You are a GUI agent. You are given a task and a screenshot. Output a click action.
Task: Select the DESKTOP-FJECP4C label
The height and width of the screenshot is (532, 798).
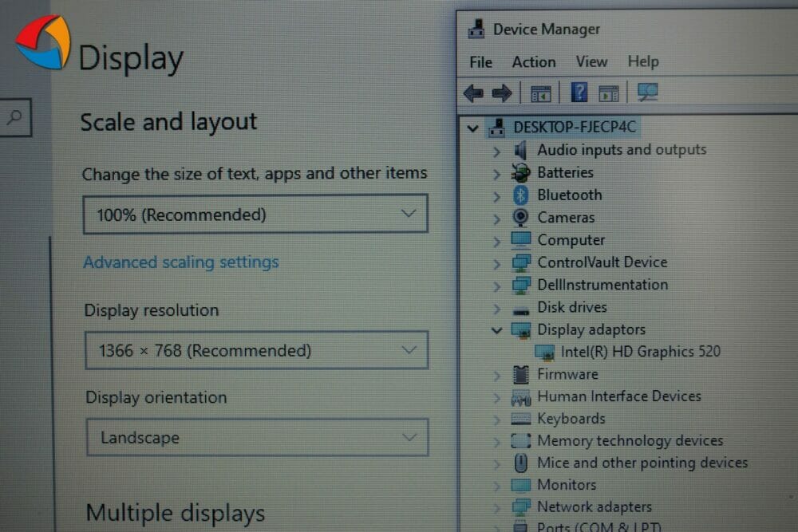(x=575, y=127)
